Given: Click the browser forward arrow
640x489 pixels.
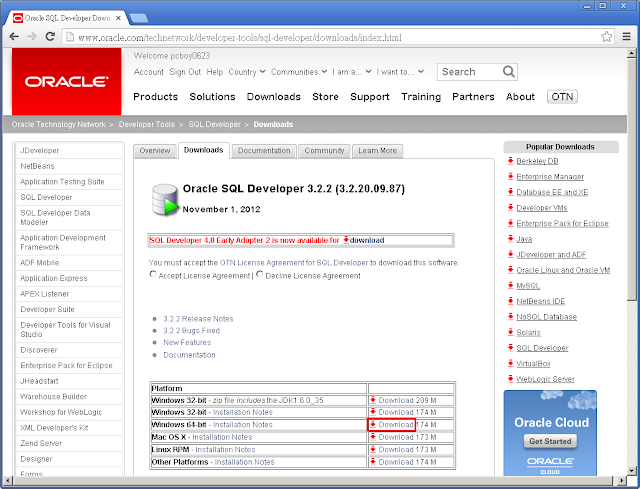Looking at the screenshot, I should point(32,37).
